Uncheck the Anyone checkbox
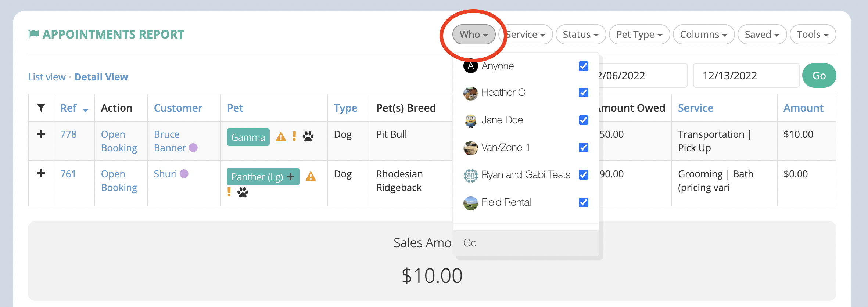This screenshot has height=307, width=868. coord(584,66)
